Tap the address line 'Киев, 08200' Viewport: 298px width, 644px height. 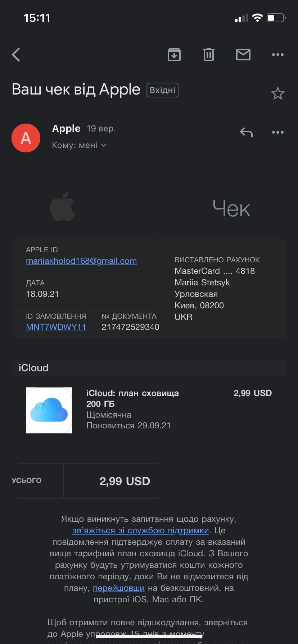tap(199, 305)
